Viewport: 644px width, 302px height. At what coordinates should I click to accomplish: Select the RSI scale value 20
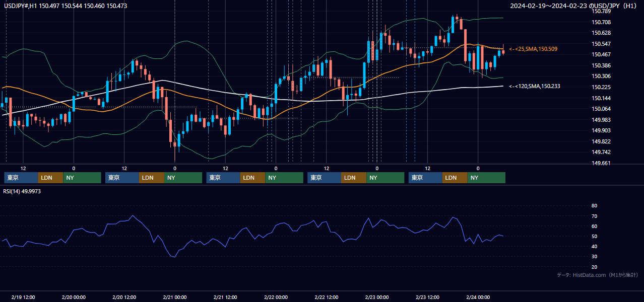coord(594,267)
